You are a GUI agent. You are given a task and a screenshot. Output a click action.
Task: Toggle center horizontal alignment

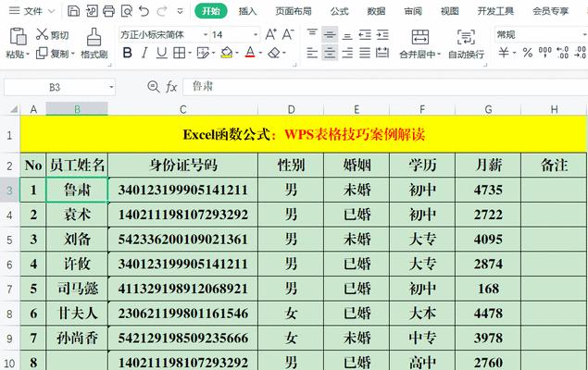(330, 53)
